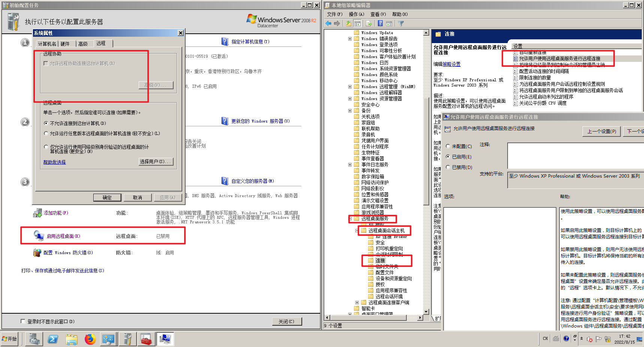Open Windows Explorer from the taskbar
Image resolution: width=644 pixels, height=347 pixels.
(71, 339)
